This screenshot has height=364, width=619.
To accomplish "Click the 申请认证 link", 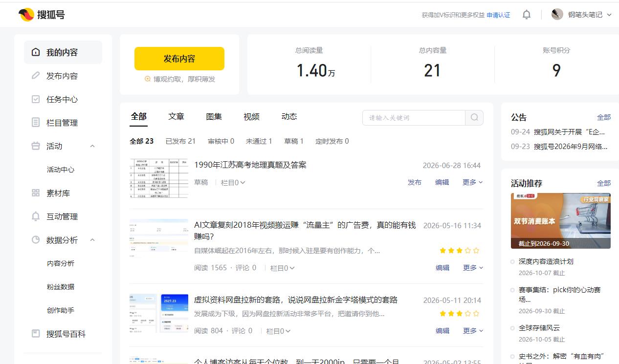I will click(498, 15).
